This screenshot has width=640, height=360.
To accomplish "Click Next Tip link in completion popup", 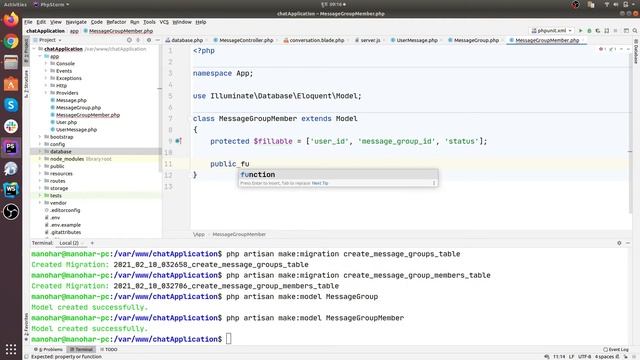I will (x=320, y=183).
